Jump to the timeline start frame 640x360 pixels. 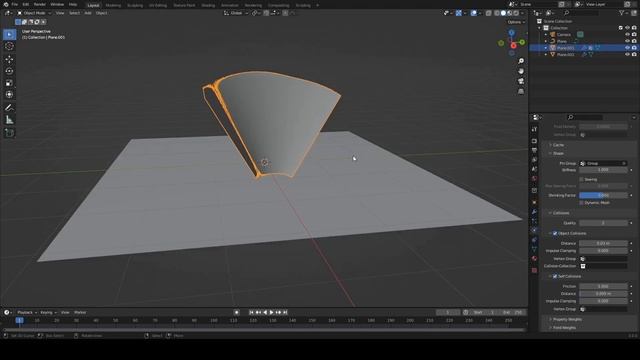pos(251,312)
